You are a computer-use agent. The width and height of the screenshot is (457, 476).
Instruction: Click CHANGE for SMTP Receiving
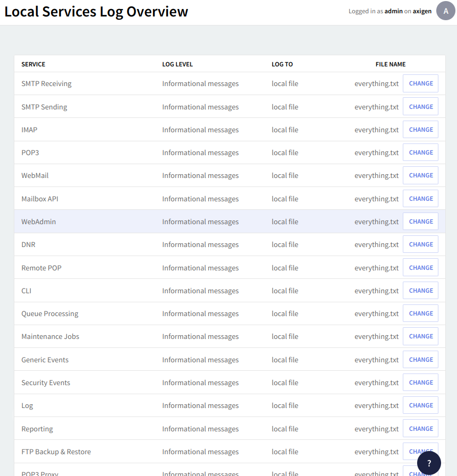click(x=420, y=84)
